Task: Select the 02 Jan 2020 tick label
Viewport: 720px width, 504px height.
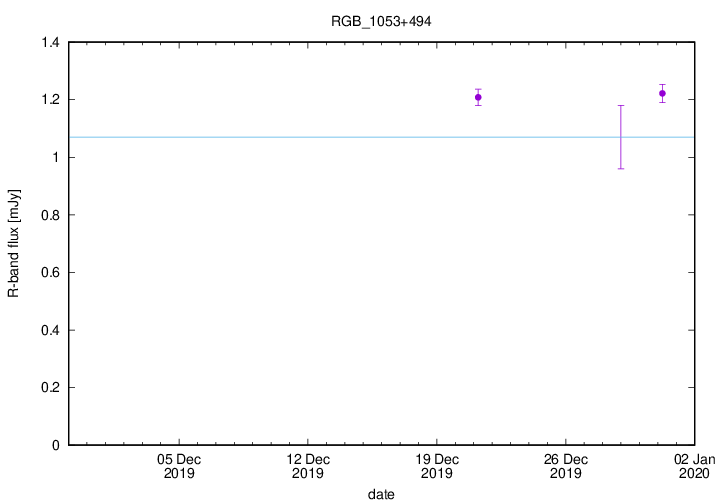Action: click(693, 466)
